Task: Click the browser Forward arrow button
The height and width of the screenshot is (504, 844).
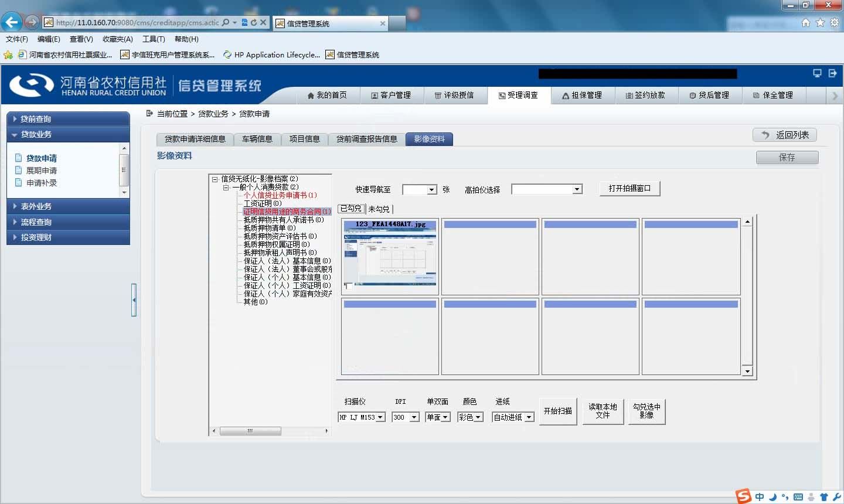Action: coord(32,22)
